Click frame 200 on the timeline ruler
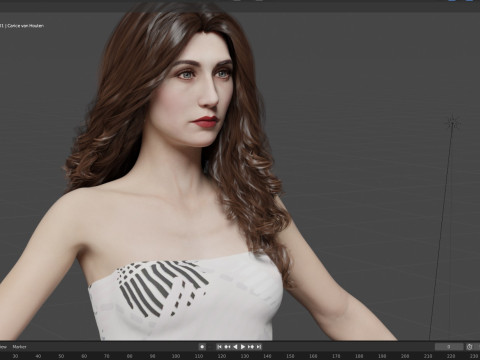 pos(405,356)
